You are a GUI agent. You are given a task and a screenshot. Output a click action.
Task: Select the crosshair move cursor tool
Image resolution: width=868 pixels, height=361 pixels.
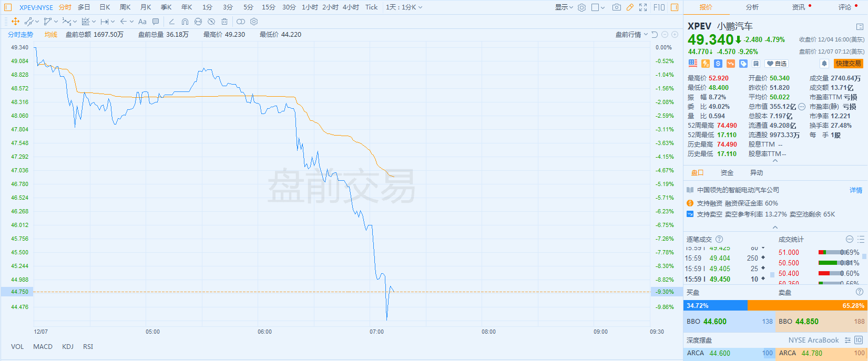(15, 22)
